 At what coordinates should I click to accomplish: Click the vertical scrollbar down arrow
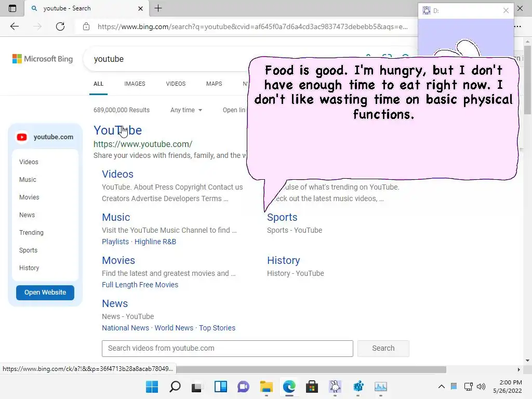point(527,361)
